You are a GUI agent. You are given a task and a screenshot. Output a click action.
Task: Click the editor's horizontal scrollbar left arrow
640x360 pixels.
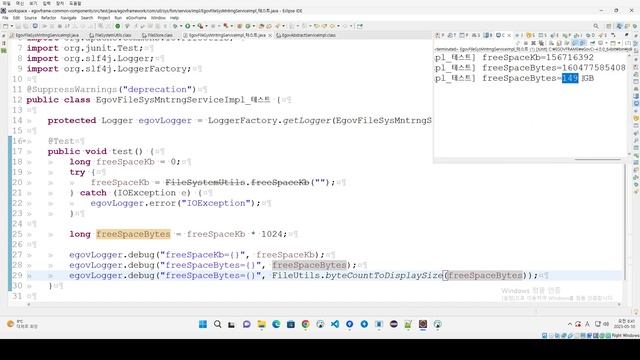pyautogui.click(x=29, y=304)
